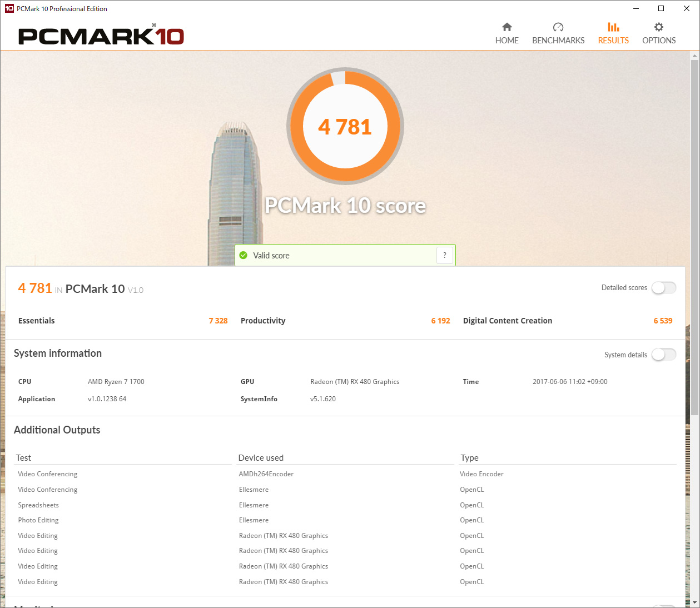The image size is (700, 608).
Task: Click the PCMark 10 logo
Action: [101, 35]
